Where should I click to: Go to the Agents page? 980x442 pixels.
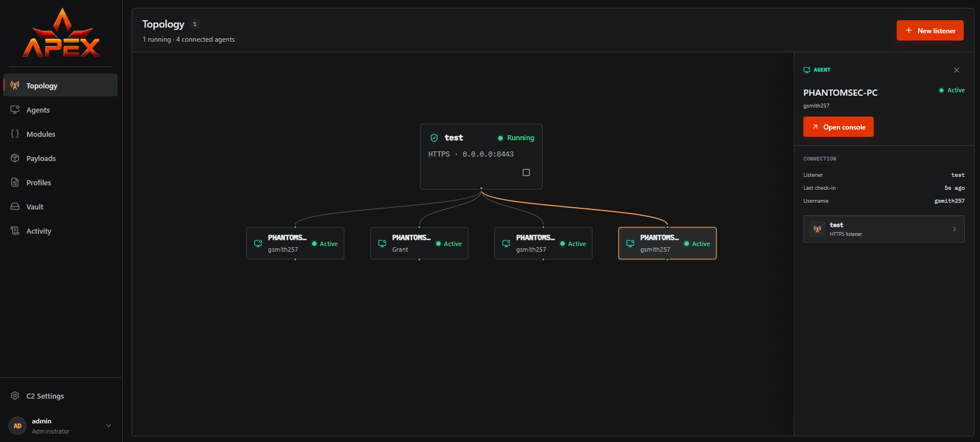61,110
